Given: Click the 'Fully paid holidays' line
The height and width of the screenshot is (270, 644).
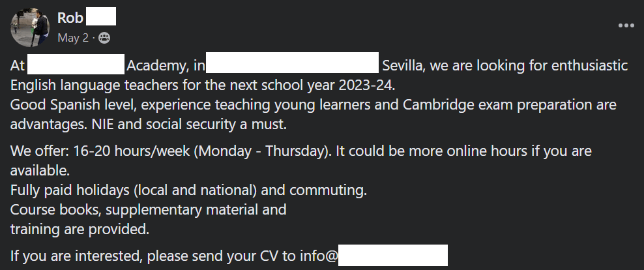Looking at the screenshot, I should coord(189,191).
